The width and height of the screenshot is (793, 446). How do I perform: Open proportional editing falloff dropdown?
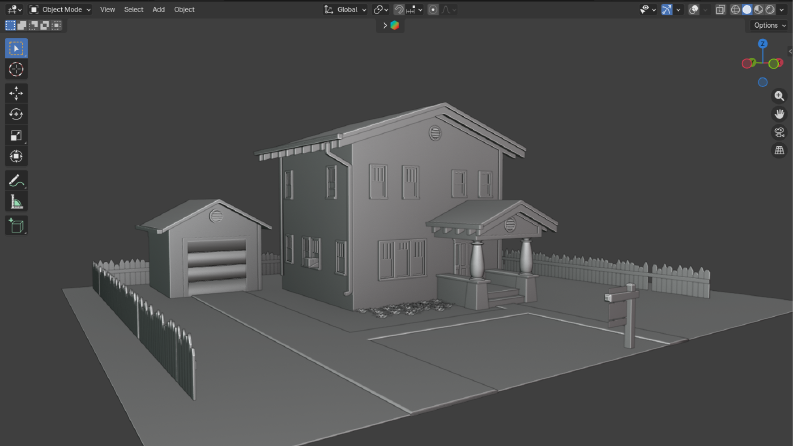(449, 10)
